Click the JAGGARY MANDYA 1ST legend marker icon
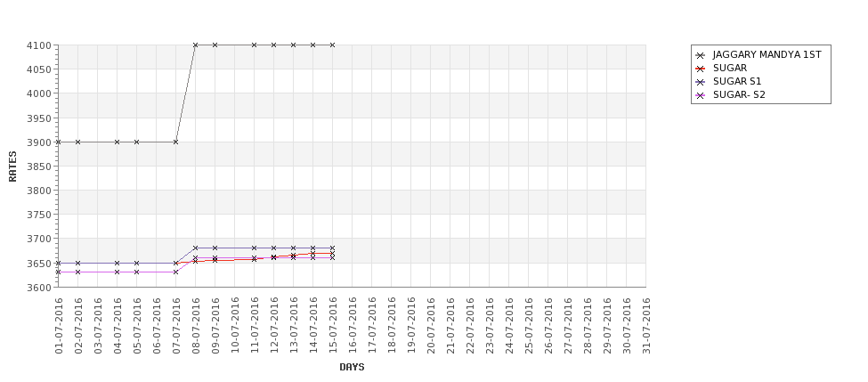Image resolution: width=868 pixels, height=382 pixels. tap(701, 54)
